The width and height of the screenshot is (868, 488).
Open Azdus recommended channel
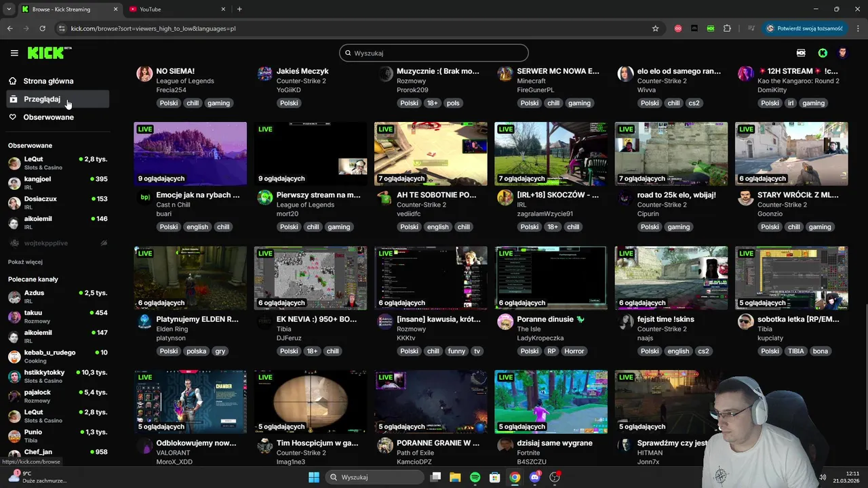[58, 297]
